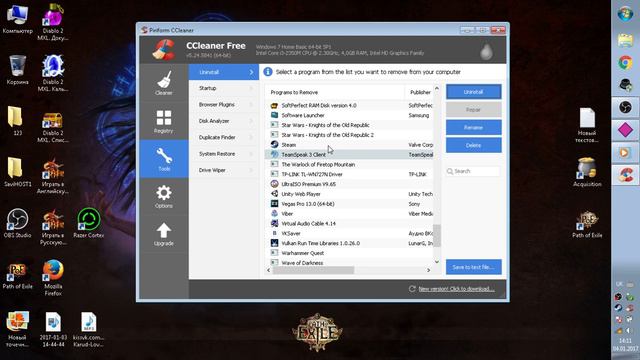Sort by Programs to Remove column header
This screenshot has height=360, width=640.
(x=335, y=92)
